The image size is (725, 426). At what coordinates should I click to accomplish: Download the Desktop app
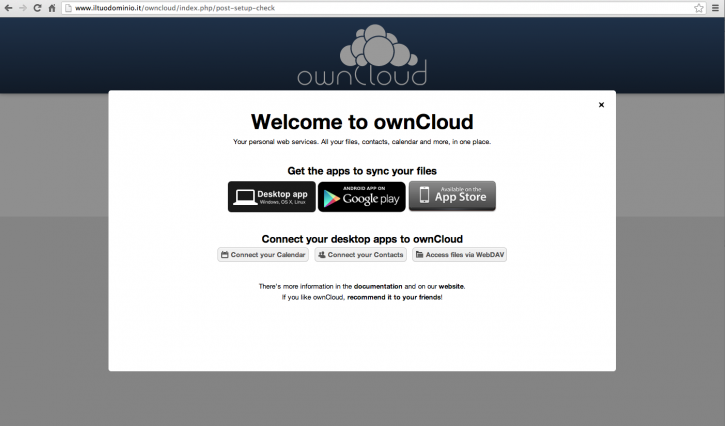click(x=271, y=197)
